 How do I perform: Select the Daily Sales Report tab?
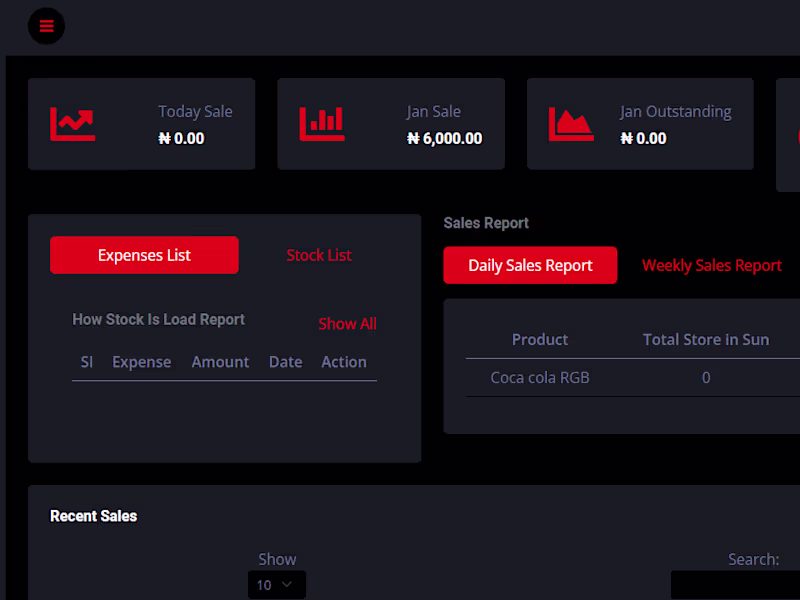point(530,265)
